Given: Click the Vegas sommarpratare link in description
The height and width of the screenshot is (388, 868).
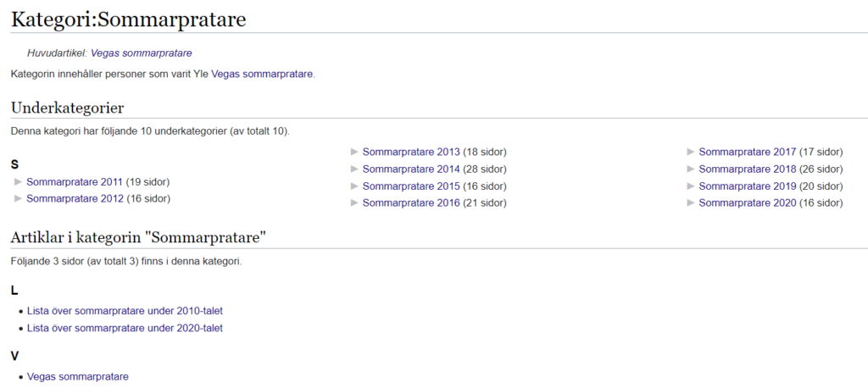Looking at the screenshot, I should pos(262,74).
